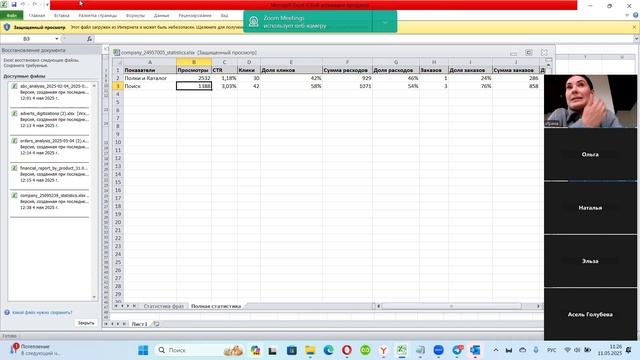Open Microsoft Edge from taskbar
Viewport: 640px width, 360px height.
(329, 350)
